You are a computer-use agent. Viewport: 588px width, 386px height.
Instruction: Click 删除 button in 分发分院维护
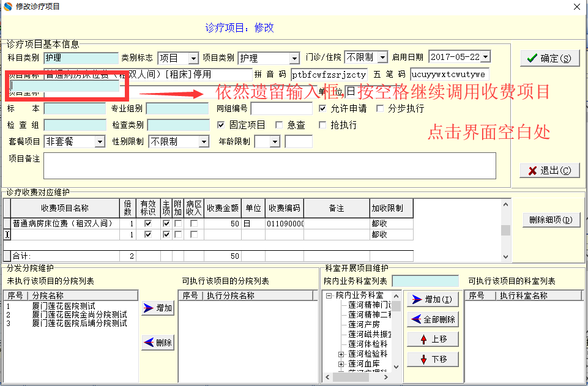[x=158, y=343]
